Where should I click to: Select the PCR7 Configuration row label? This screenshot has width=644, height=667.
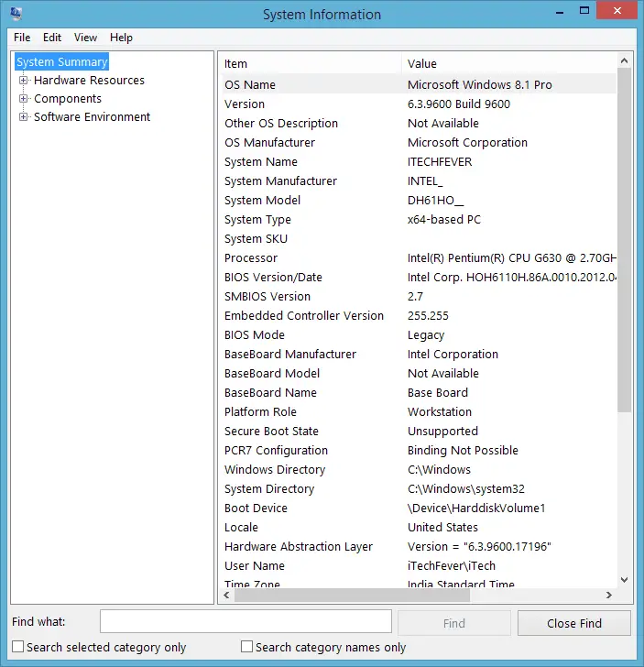click(276, 450)
